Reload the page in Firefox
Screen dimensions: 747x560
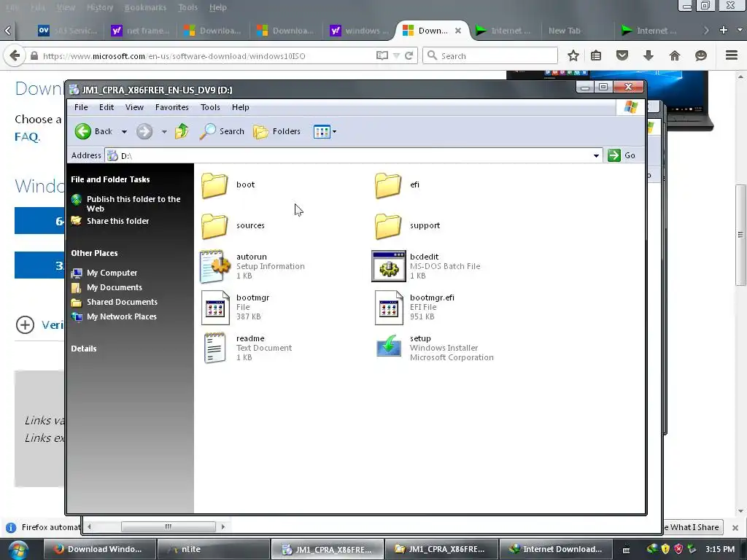point(409,55)
